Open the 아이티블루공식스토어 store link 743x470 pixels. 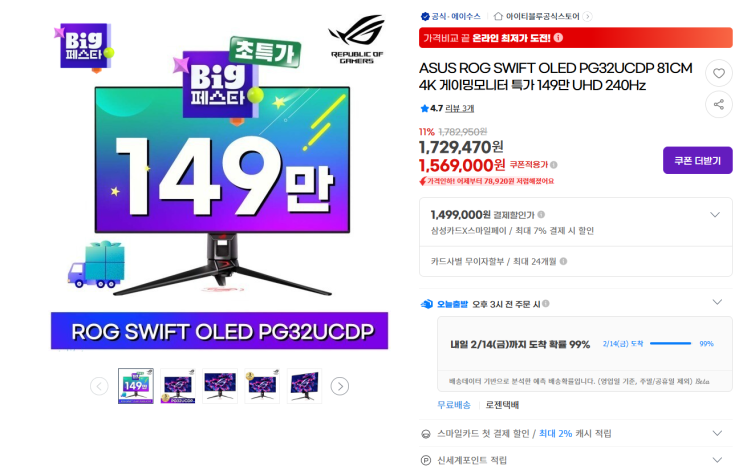543,17
